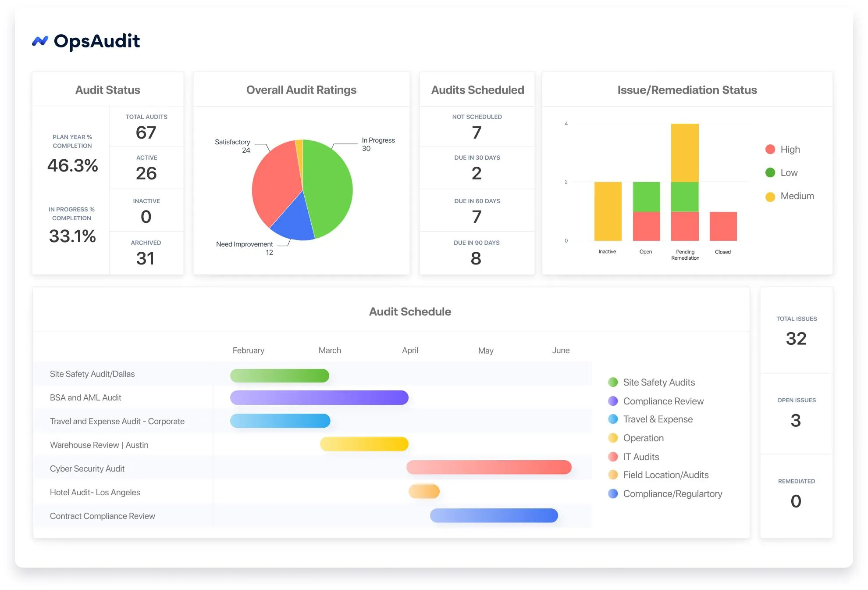868x590 pixels.
Task: Click the Field Location/Audits legend dot
Action: (613, 475)
